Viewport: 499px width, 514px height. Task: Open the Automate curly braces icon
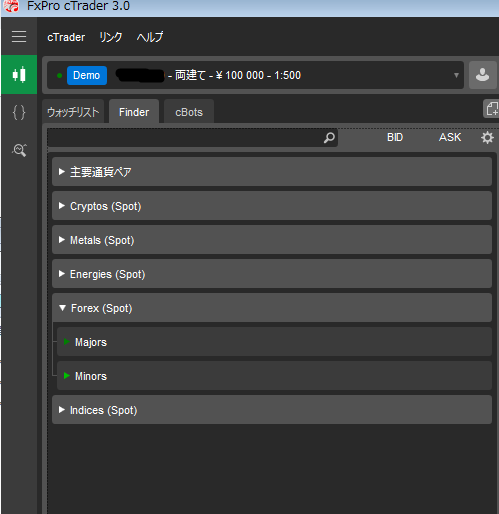19,112
